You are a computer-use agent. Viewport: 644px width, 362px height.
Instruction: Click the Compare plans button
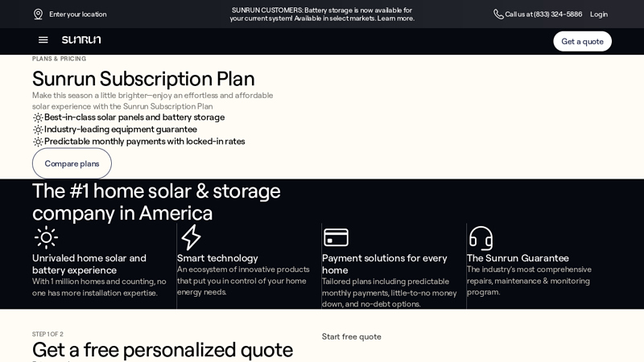point(72,163)
